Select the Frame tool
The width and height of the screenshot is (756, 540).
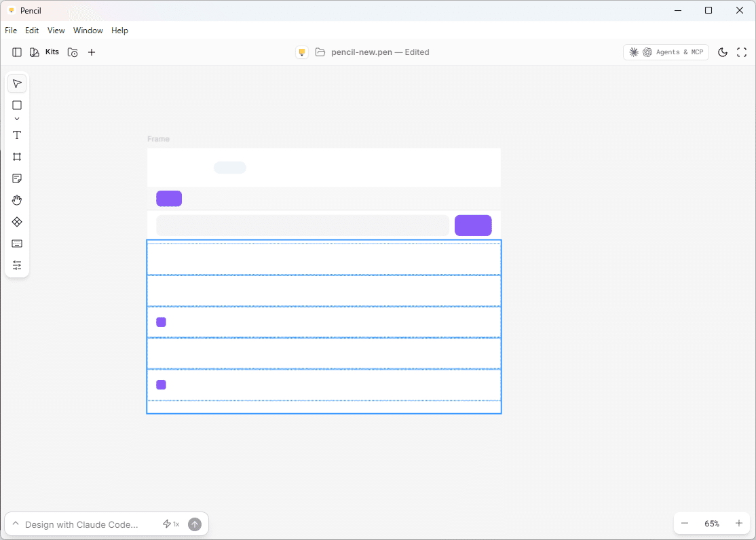17,157
